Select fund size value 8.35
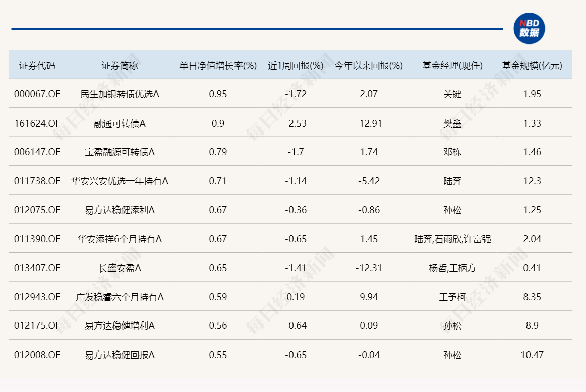 [532, 297]
